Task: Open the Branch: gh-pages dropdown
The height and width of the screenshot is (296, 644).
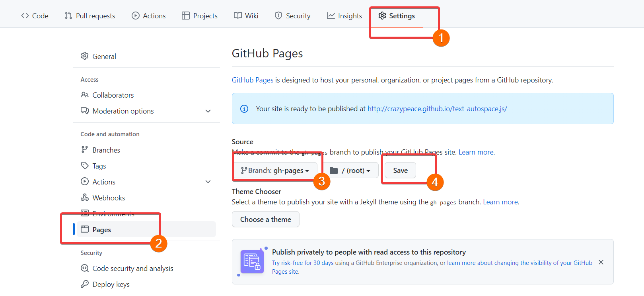Action: pos(275,171)
